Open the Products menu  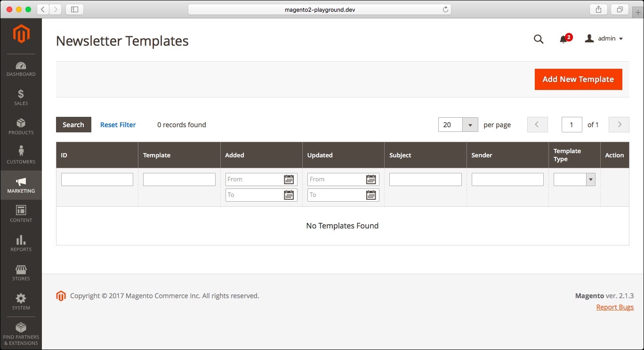[21, 127]
